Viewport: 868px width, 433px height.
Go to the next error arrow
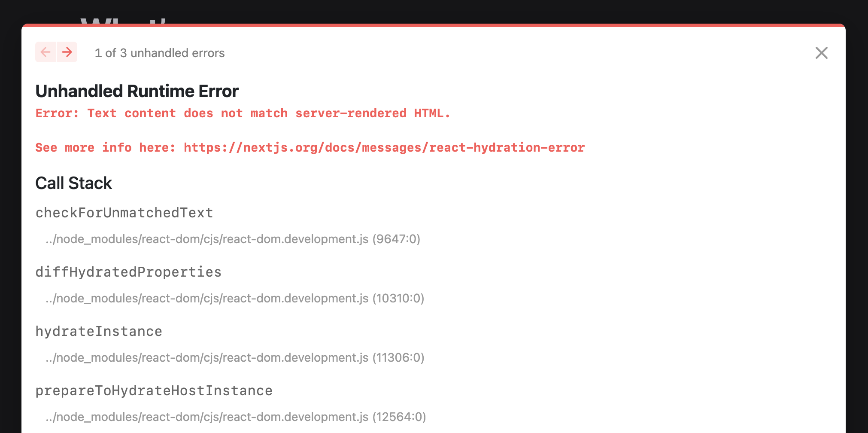(x=67, y=52)
